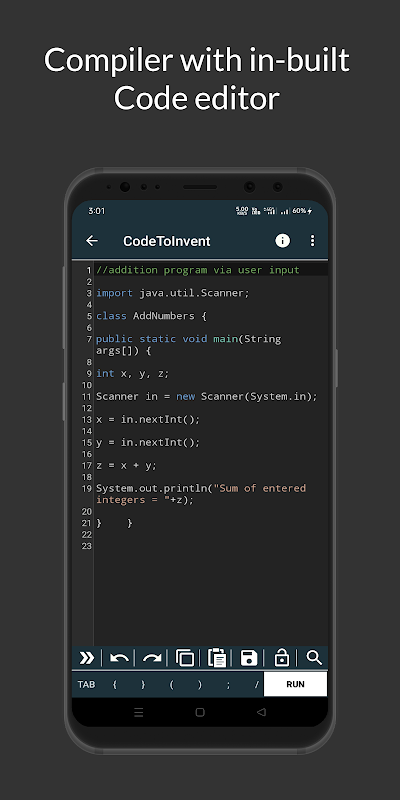400x800 pixels.
Task: Copy code with the copy icon
Action: coord(185,658)
